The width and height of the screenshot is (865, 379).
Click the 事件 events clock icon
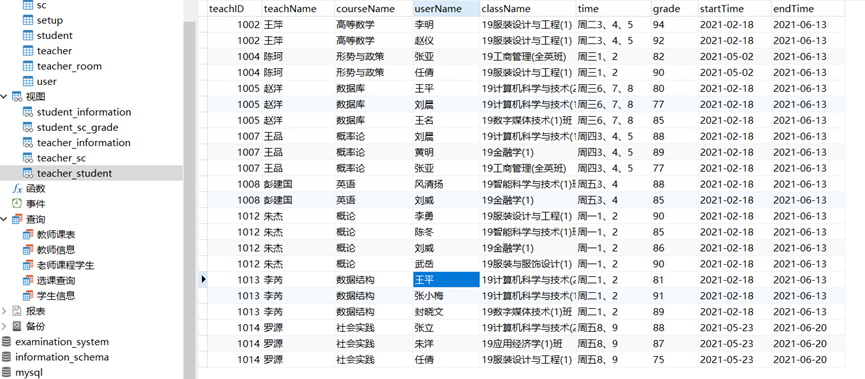17,204
